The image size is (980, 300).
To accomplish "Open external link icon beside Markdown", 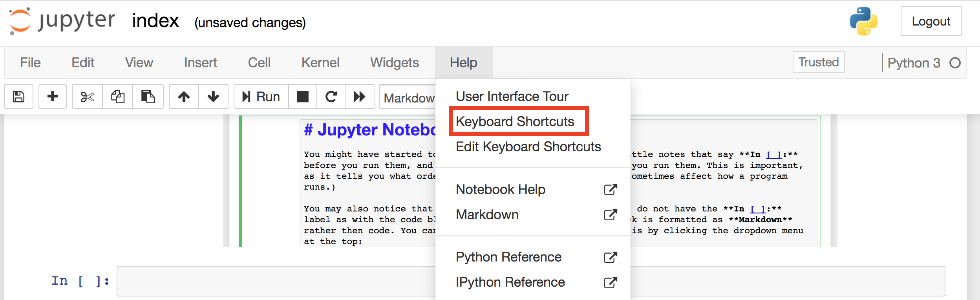I will coord(611,215).
